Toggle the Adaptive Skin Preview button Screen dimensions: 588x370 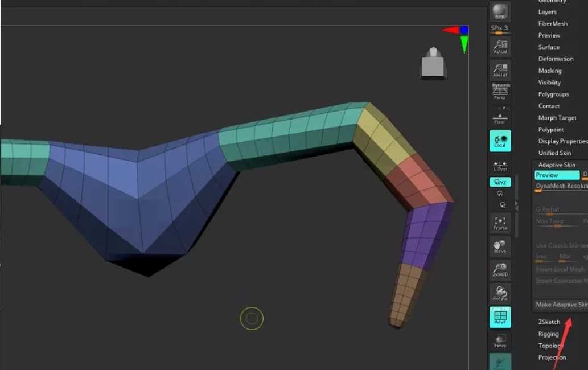coord(557,175)
